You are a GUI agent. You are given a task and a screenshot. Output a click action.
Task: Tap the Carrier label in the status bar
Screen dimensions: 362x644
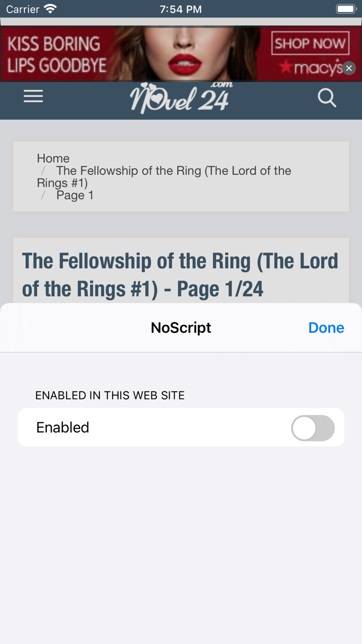coord(23,9)
